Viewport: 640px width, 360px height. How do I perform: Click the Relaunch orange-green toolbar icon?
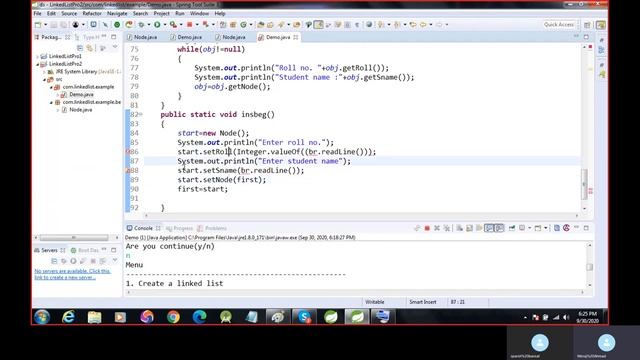pyautogui.click(x=129, y=25)
